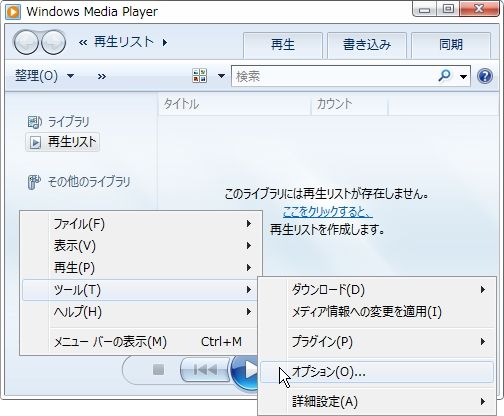
Task: Click the back navigation arrow button
Action: [x=26, y=42]
